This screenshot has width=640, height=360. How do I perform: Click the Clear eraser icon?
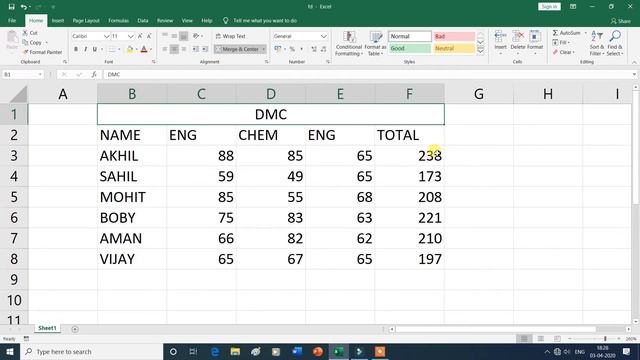555,52
